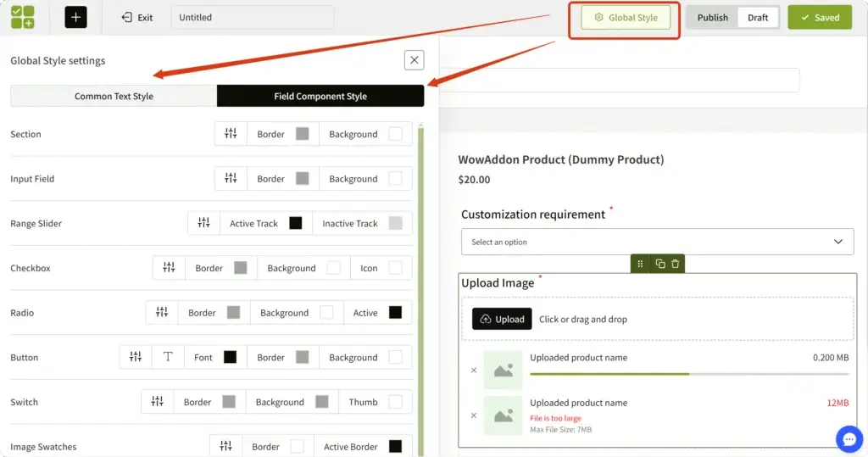Duplicate the Upload Image field via copy icon
868x457 pixels.
[x=660, y=264]
